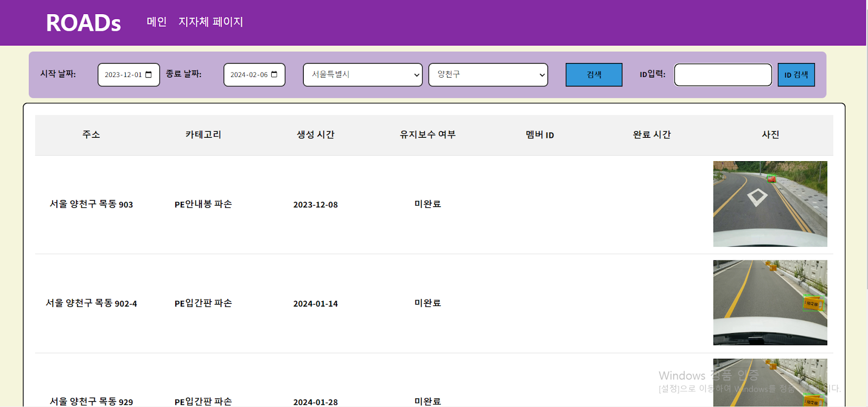
Task: Select the 주소 column header
Action: pyautogui.click(x=91, y=135)
